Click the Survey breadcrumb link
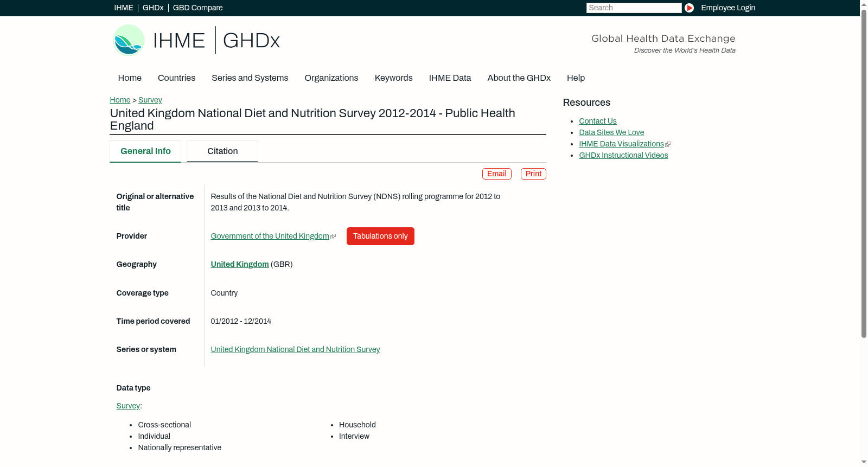The height and width of the screenshot is (467, 868). tap(150, 100)
